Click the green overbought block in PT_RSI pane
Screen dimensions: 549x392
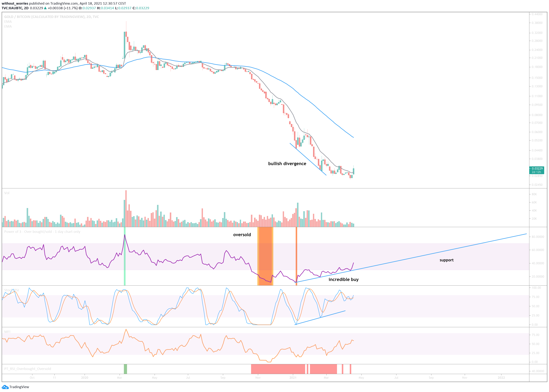(125, 369)
